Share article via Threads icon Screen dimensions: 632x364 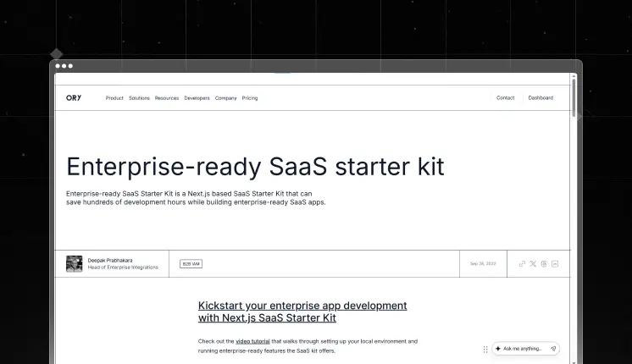544,264
